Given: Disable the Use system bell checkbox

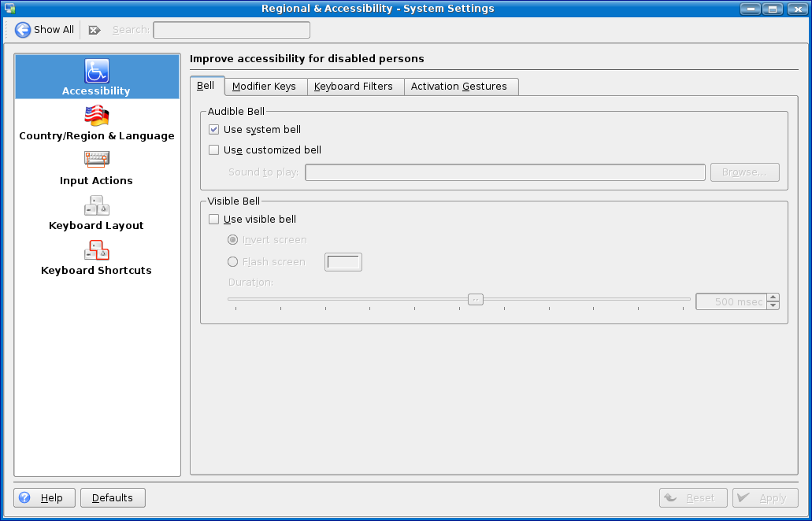Looking at the screenshot, I should tap(213, 130).
